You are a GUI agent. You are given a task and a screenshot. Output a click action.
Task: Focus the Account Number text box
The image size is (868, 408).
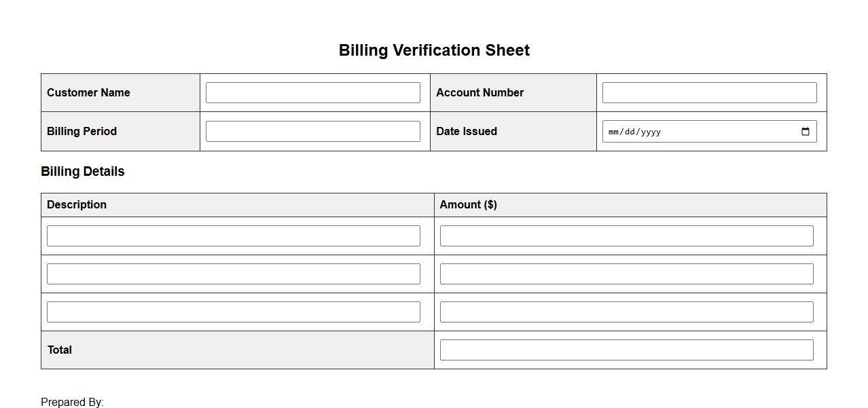click(709, 93)
